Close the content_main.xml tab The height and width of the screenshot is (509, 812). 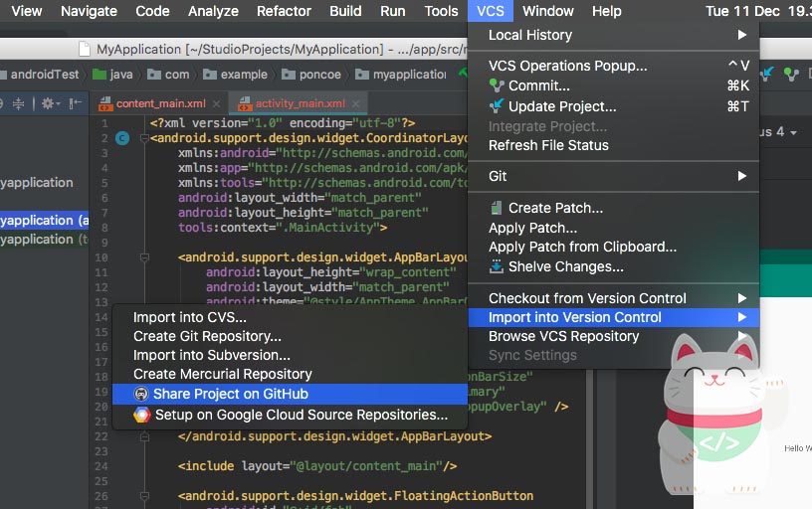[217, 104]
